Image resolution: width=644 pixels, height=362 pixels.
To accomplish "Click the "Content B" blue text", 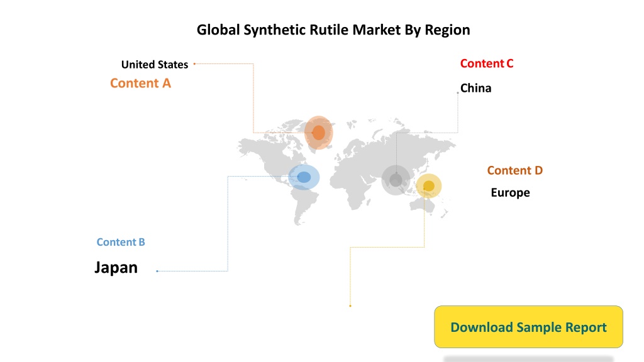I will 121,242.
